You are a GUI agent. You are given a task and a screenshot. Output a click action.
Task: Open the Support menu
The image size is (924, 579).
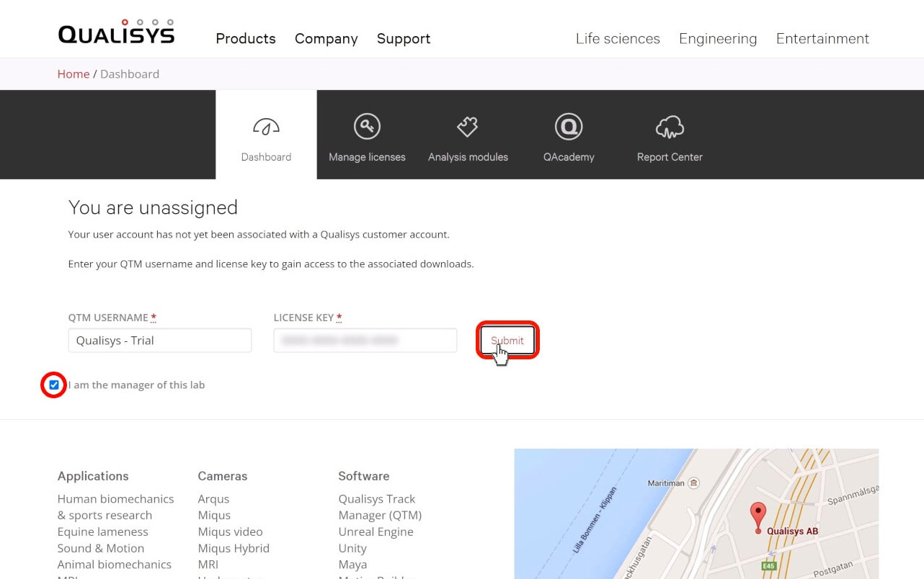[404, 39]
